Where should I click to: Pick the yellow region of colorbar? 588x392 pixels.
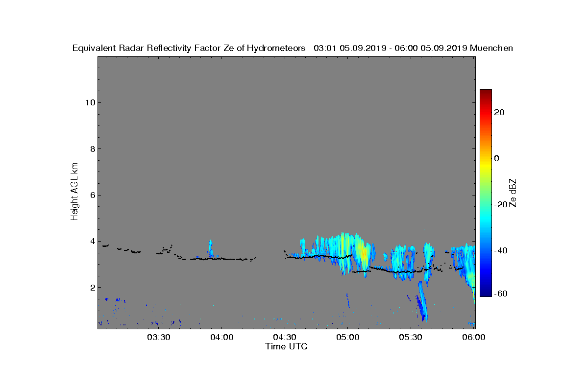point(486,165)
